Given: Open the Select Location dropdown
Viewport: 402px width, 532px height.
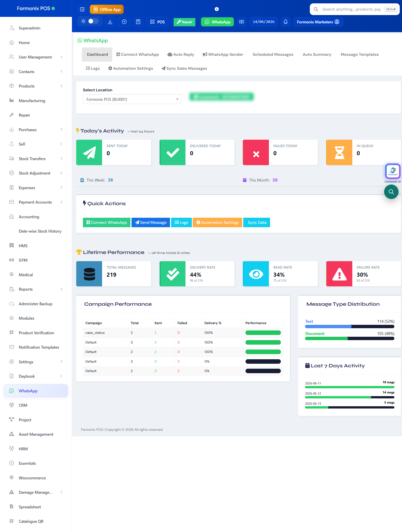Looking at the screenshot, I should point(132,99).
